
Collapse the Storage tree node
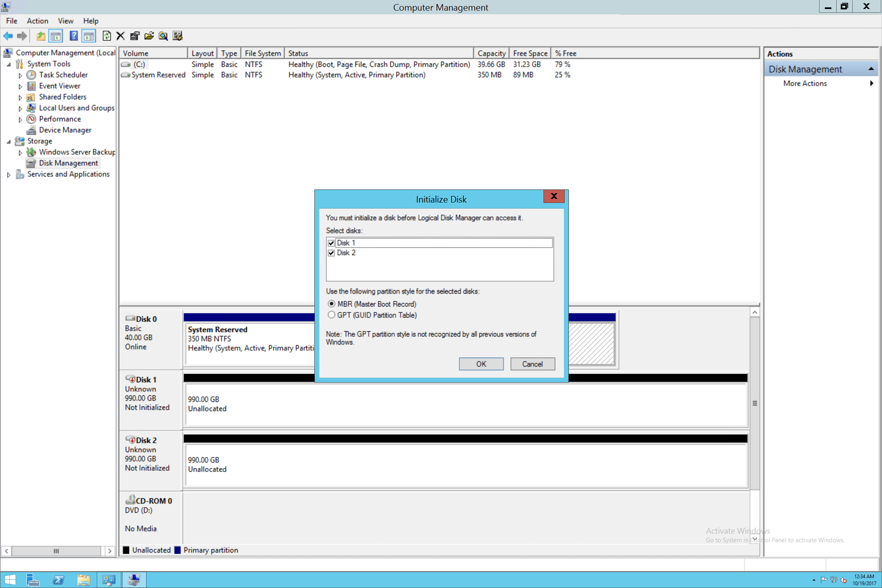tap(9, 141)
